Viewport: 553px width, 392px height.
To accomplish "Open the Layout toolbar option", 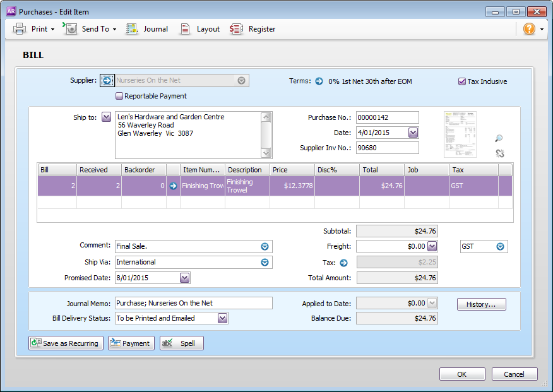I will (200, 29).
